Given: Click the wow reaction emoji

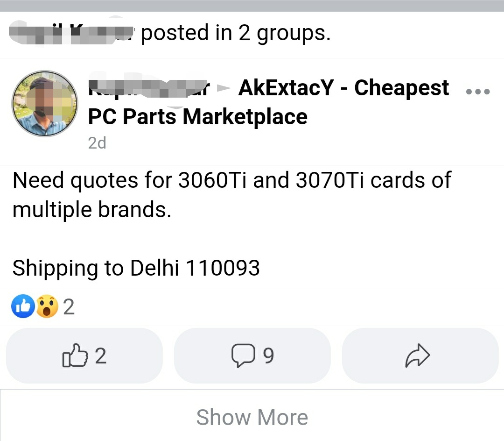Looking at the screenshot, I should tap(47, 306).
